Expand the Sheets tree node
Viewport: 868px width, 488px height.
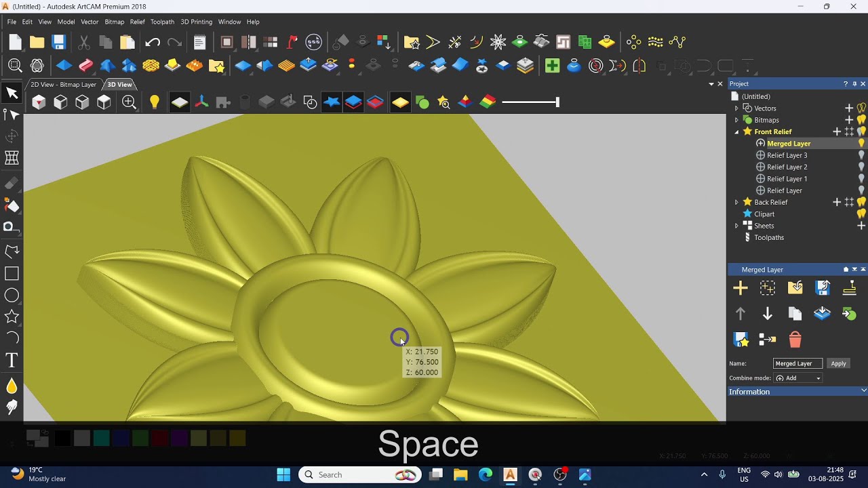click(x=736, y=226)
